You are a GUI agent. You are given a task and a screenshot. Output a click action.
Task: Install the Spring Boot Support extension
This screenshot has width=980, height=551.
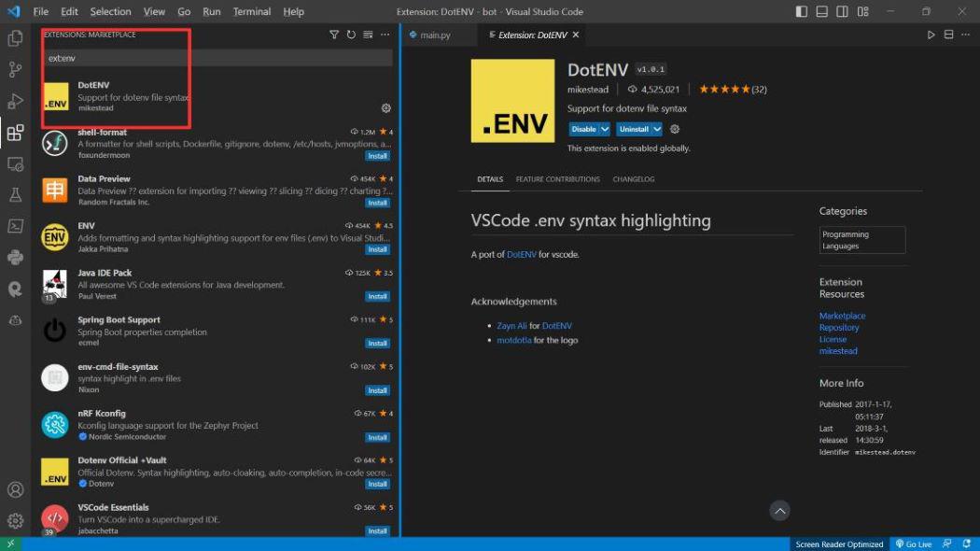pos(377,344)
